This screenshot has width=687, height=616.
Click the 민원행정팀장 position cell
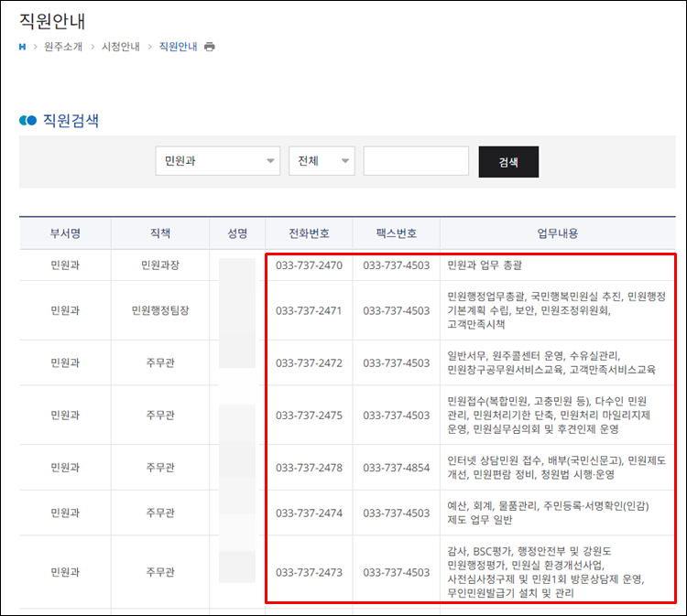[x=160, y=310]
